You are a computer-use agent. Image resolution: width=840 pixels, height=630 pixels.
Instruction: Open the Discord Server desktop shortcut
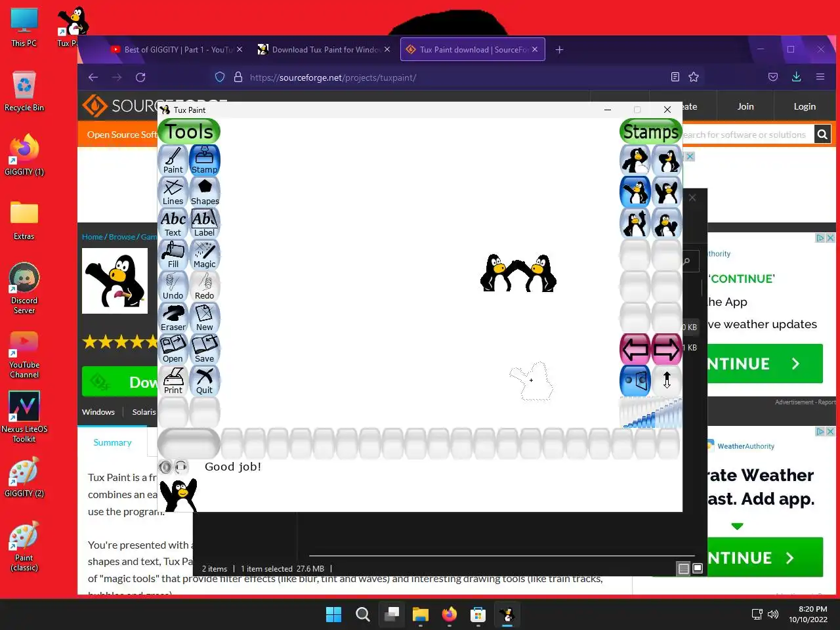(24, 289)
